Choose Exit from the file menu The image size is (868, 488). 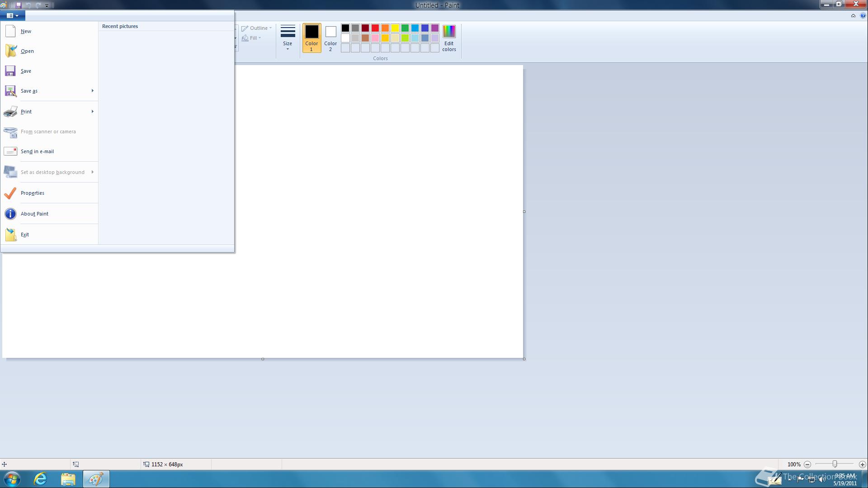pyautogui.click(x=25, y=235)
